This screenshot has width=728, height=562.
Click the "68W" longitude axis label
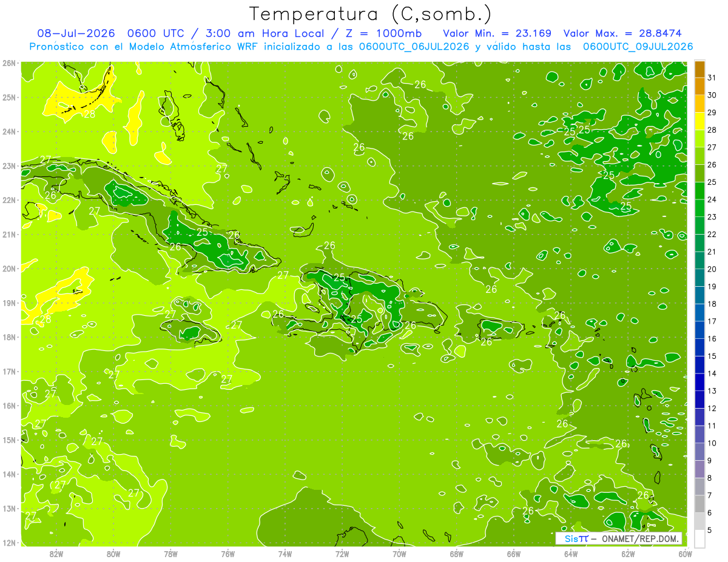click(x=456, y=554)
